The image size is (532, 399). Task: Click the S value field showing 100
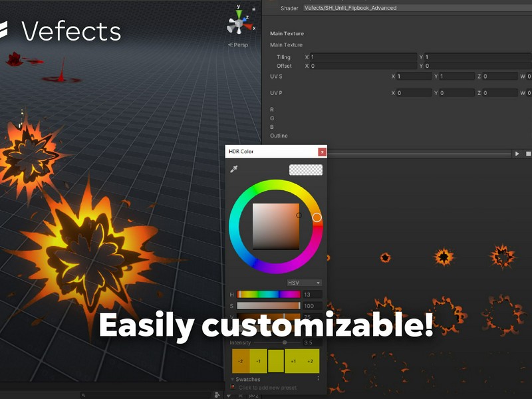tap(312, 306)
